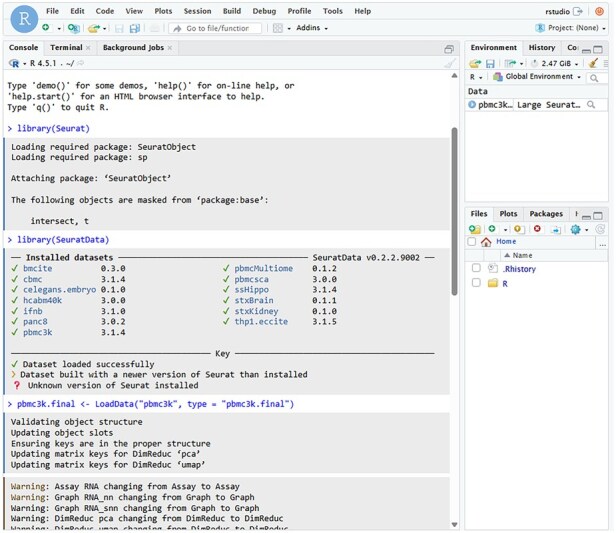This screenshot has width=616, height=533.
Task: Click the red Delete file icon
Action: [537, 229]
